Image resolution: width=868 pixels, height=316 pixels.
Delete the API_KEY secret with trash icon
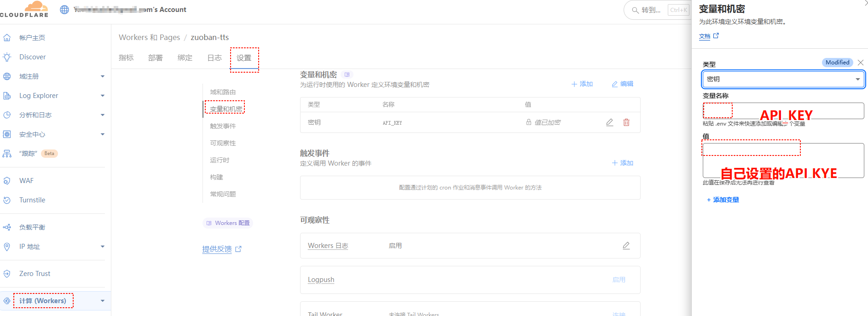click(626, 122)
